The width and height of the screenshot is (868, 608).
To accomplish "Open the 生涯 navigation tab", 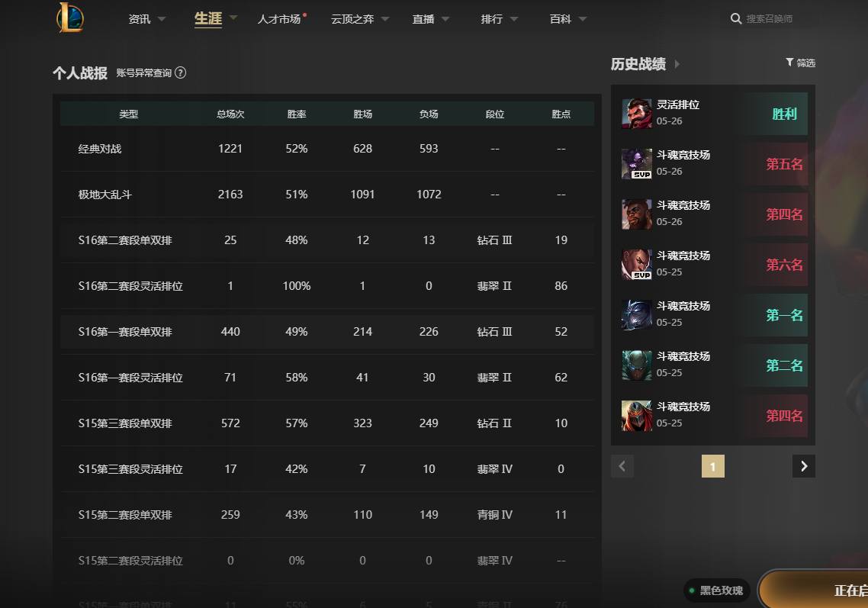I will (208, 18).
